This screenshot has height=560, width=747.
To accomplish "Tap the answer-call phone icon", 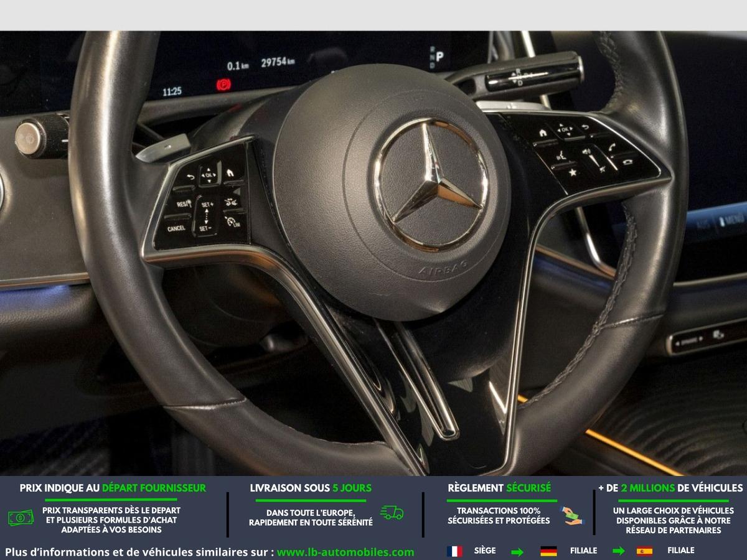I will click(612, 146).
